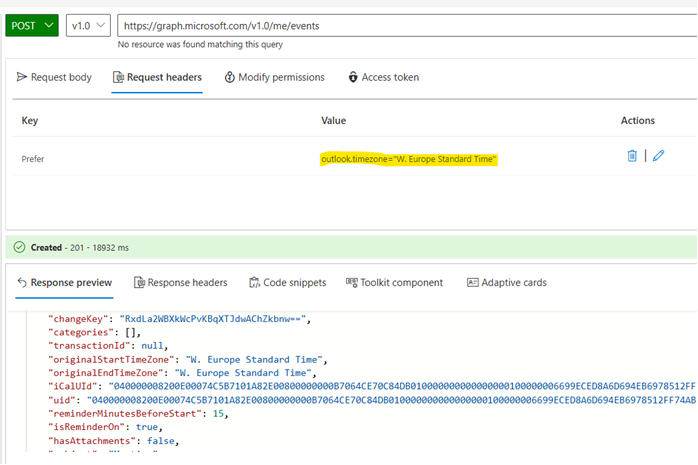Click the Key column header
Image resolution: width=698 pixels, height=465 pixels.
pyautogui.click(x=30, y=120)
